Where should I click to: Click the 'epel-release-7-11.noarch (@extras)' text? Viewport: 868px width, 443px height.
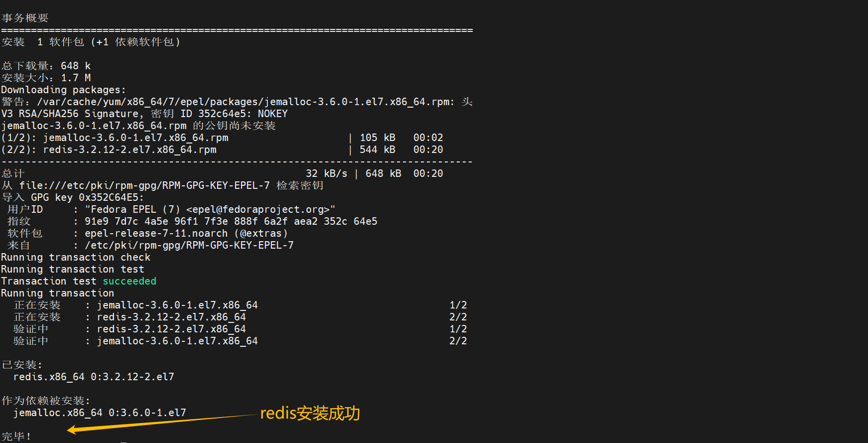pyautogui.click(x=186, y=233)
